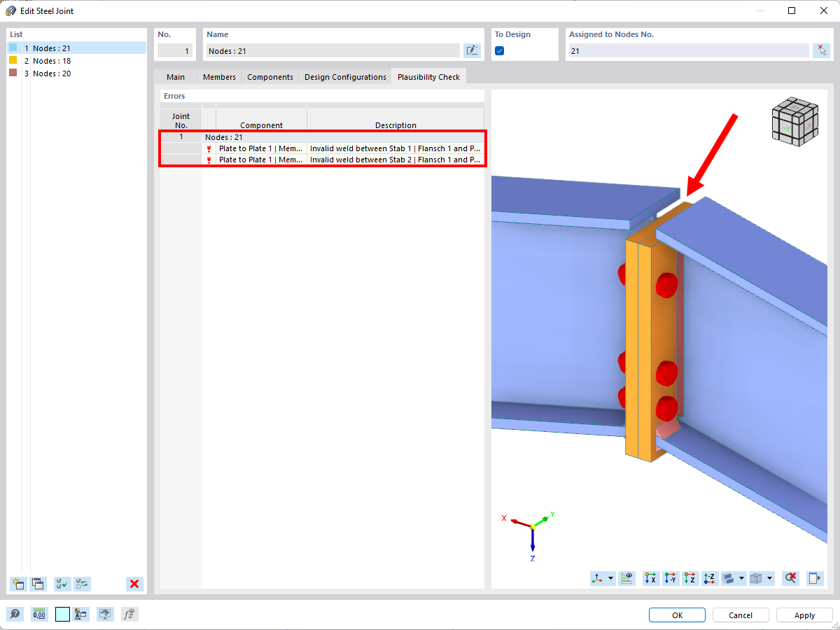Click joint number 1 cell in errors
Image resolution: width=840 pixels, height=630 pixels.
point(181,137)
